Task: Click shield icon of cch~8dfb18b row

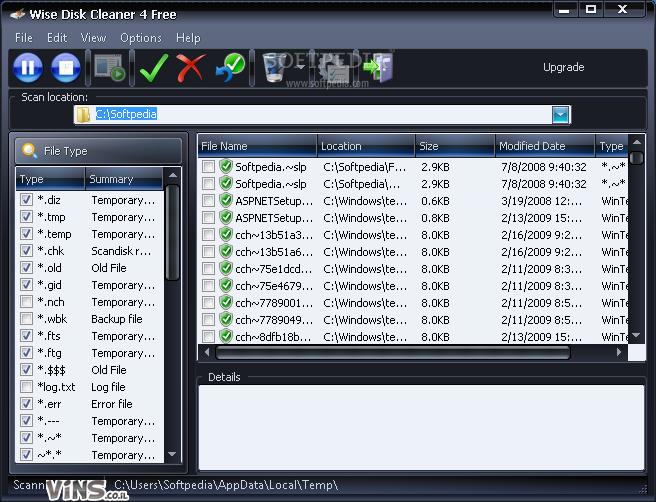Action: point(226,336)
